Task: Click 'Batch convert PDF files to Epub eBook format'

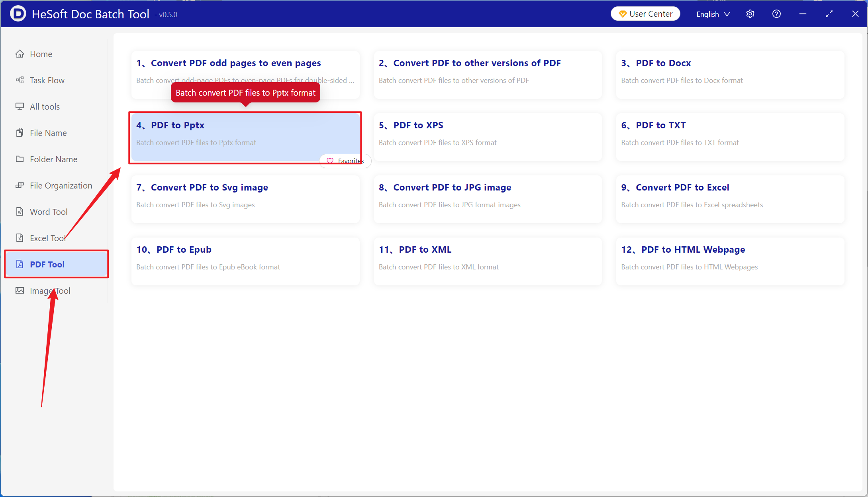Action: pos(208,267)
